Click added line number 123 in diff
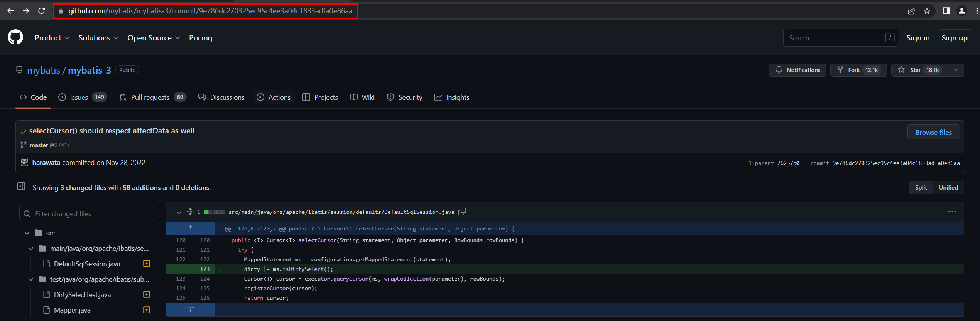The width and height of the screenshot is (980, 321). coord(205,269)
